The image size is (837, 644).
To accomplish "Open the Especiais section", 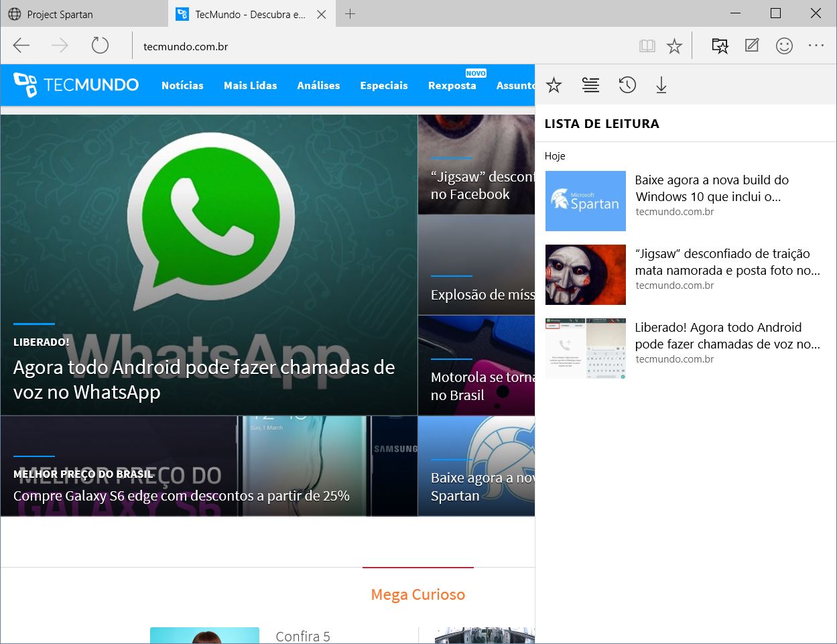I will tap(384, 86).
